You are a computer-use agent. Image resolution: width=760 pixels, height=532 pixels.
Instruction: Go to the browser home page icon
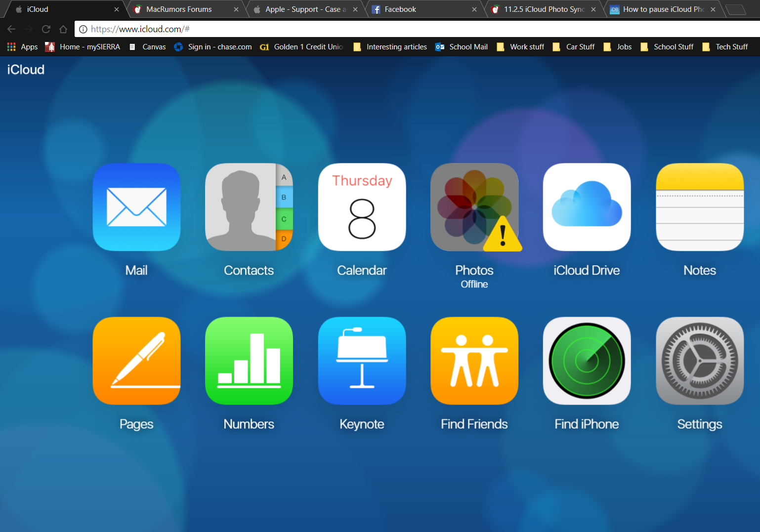coord(63,29)
